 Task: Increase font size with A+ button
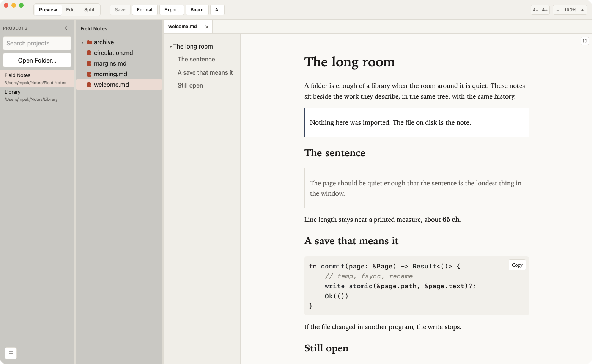tap(545, 10)
